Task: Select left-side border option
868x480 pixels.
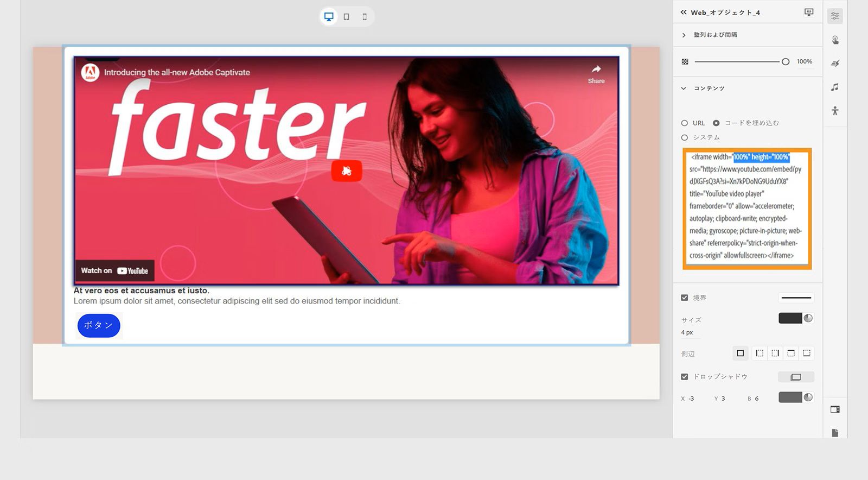Action: [x=759, y=353]
